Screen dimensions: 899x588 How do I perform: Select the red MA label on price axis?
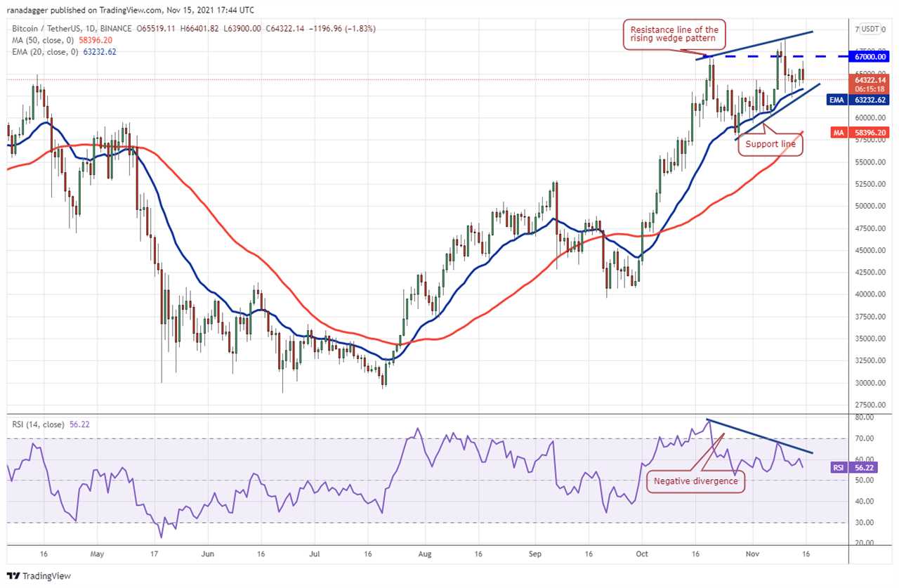click(839, 131)
